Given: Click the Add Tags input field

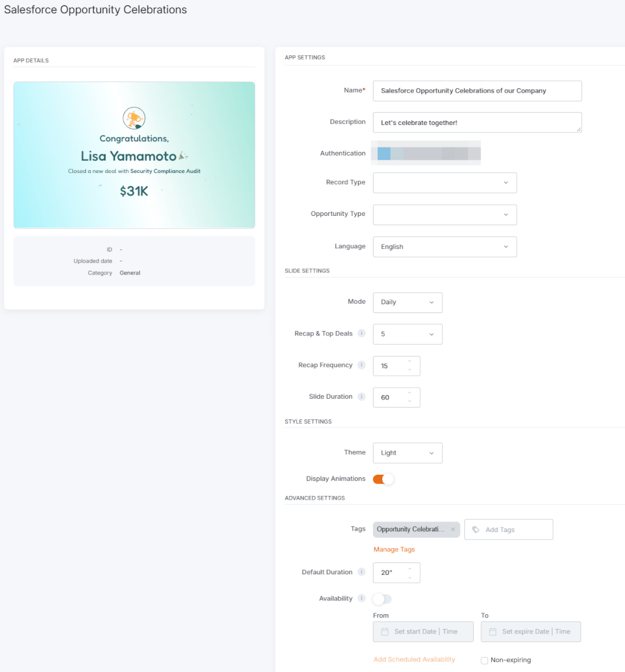Looking at the screenshot, I should click(509, 530).
